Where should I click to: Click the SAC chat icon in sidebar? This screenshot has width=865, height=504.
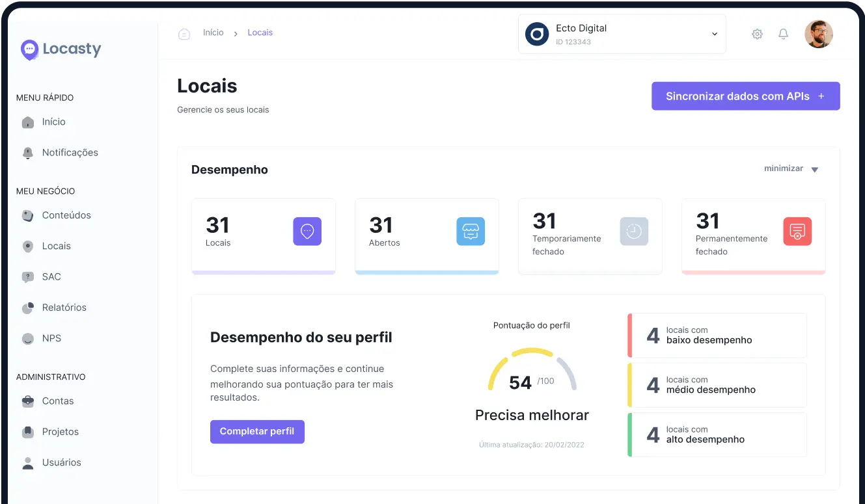coord(27,277)
